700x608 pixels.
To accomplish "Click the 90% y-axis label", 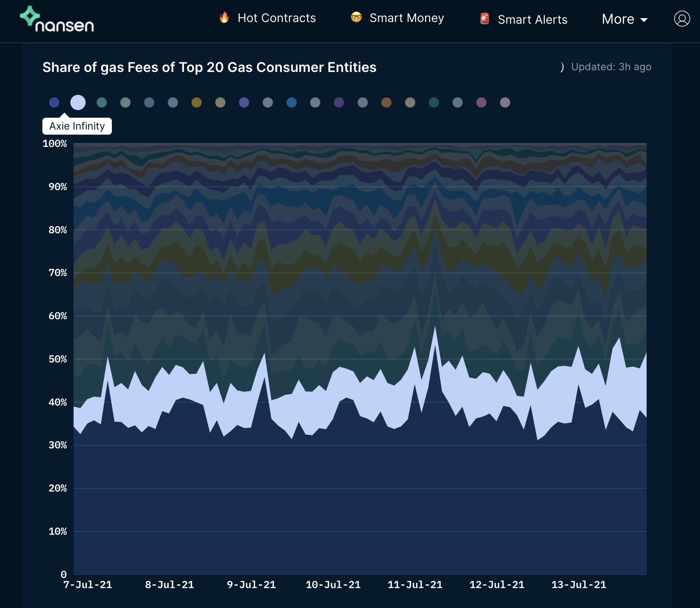I will coord(58,187).
